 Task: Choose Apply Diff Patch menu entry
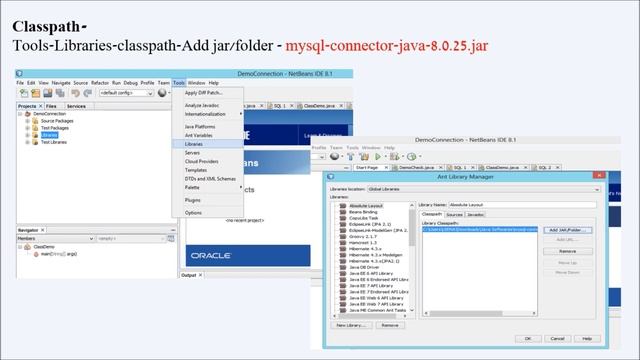(x=208, y=93)
